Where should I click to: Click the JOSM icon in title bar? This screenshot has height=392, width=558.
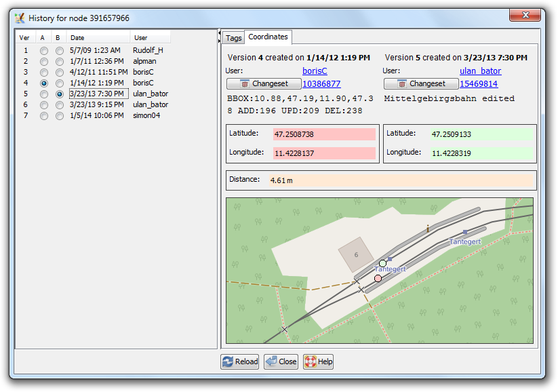click(20, 18)
